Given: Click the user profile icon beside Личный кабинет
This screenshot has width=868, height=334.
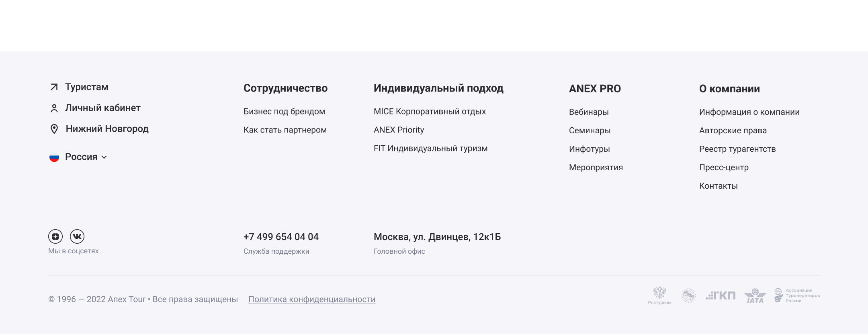Looking at the screenshot, I should click(54, 108).
